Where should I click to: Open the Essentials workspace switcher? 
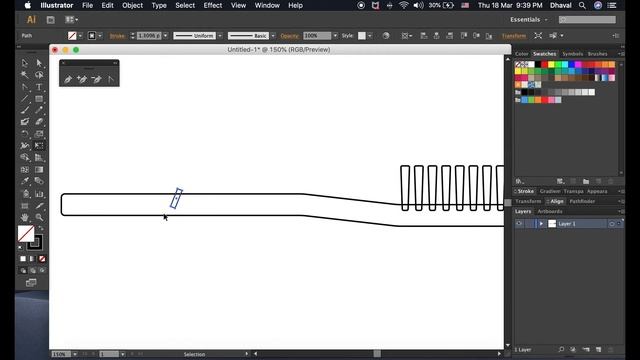pos(528,20)
